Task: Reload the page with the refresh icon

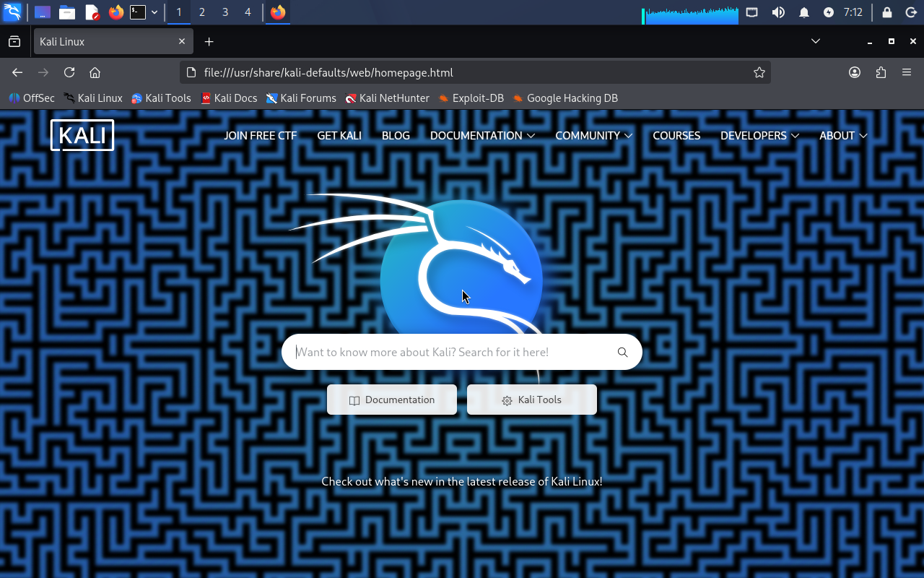Action: tap(69, 72)
